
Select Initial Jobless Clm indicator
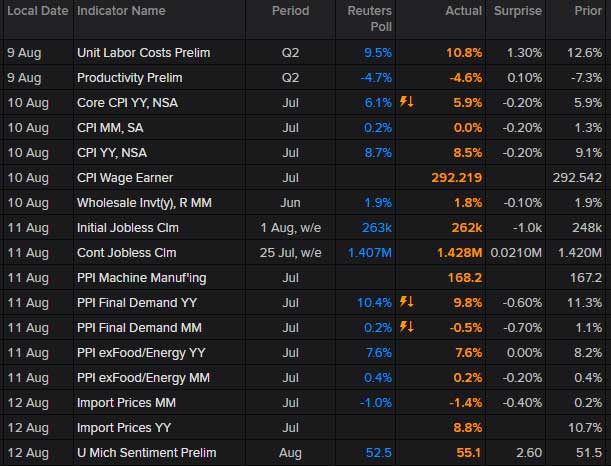(128, 228)
